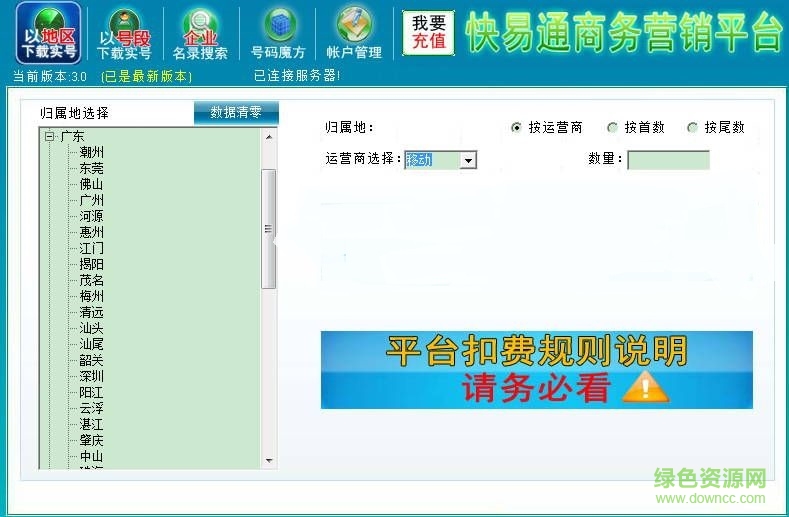Select 汕尾 in the region tree
Image resolution: width=789 pixels, height=517 pixels.
[x=92, y=344]
